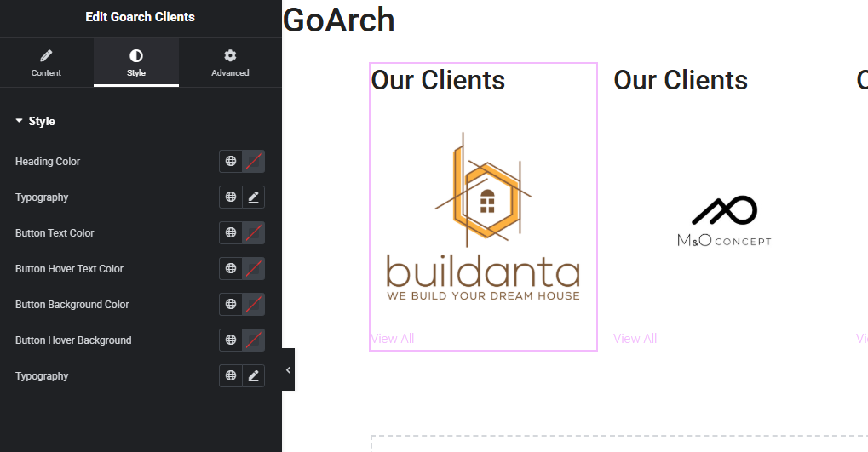Click the Heading Color label
Image resolution: width=868 pixels, height=452 pixels.
coord(48,162)
